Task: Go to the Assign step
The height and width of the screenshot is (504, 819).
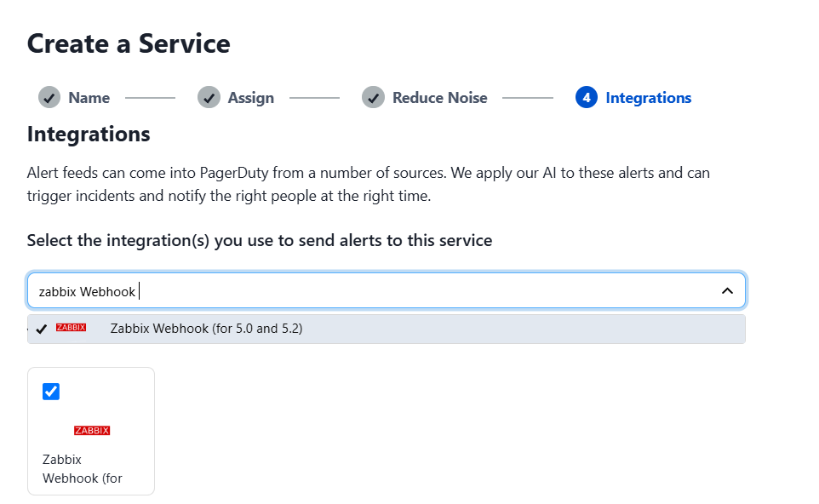Action: click(250, 98)
